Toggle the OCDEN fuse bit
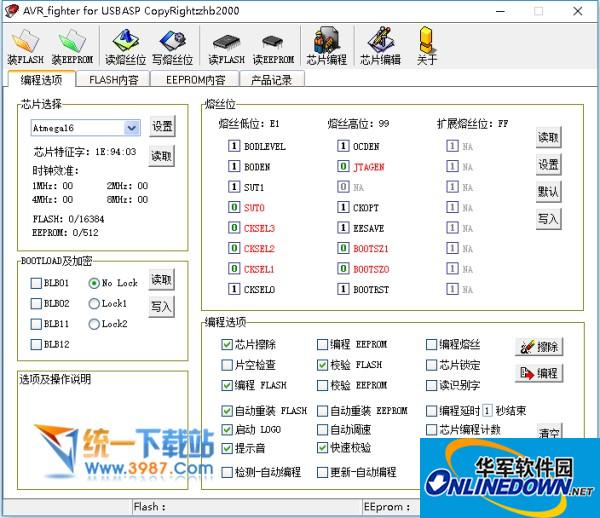This screenshot has width=600, height=518. click(x=343, y=146)
